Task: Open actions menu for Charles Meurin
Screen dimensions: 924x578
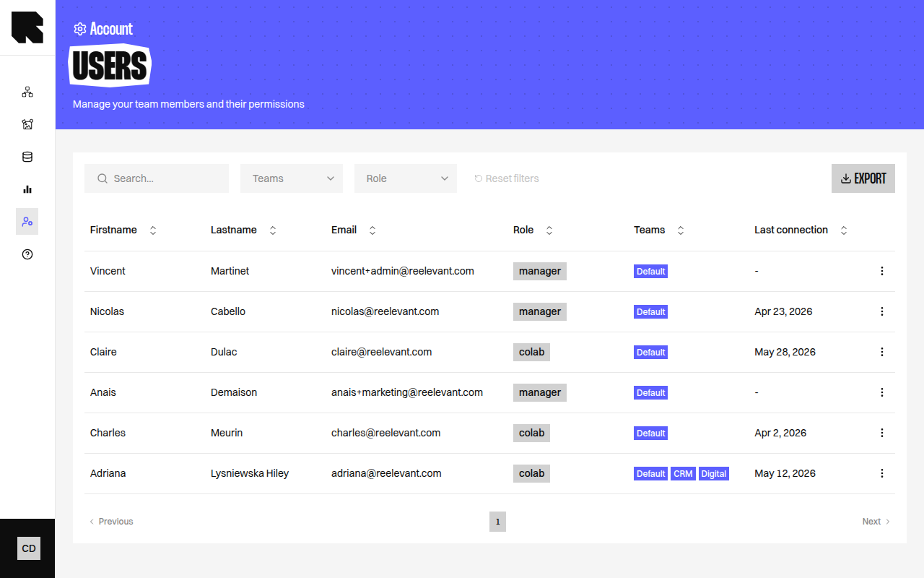Action: (881, 433)
